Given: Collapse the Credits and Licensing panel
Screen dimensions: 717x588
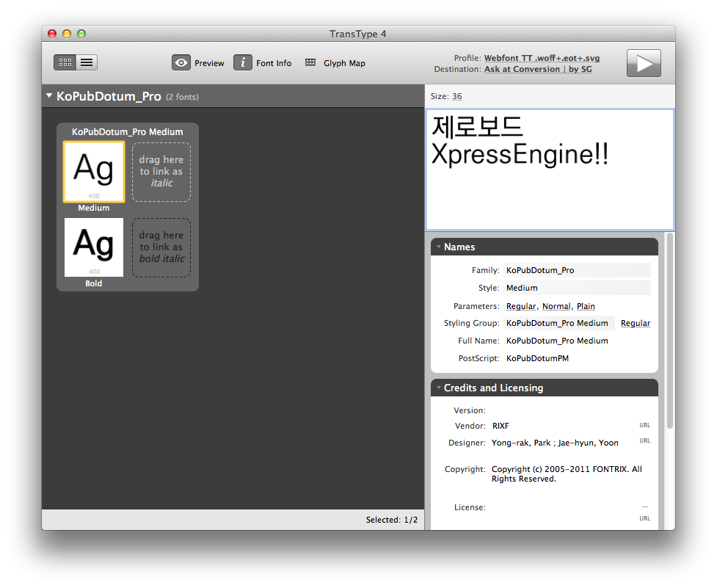Looking at the screenshot, I should click(x=439, y=387).
